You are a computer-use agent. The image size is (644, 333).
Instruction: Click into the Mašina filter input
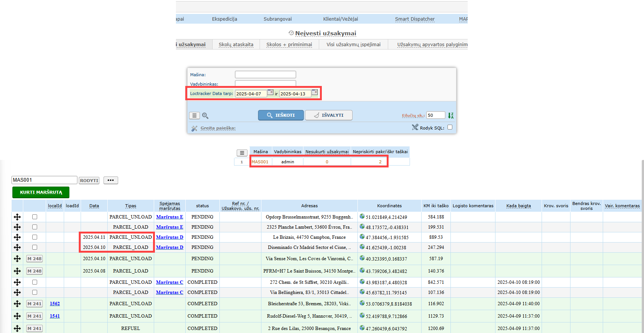point(266,75)
